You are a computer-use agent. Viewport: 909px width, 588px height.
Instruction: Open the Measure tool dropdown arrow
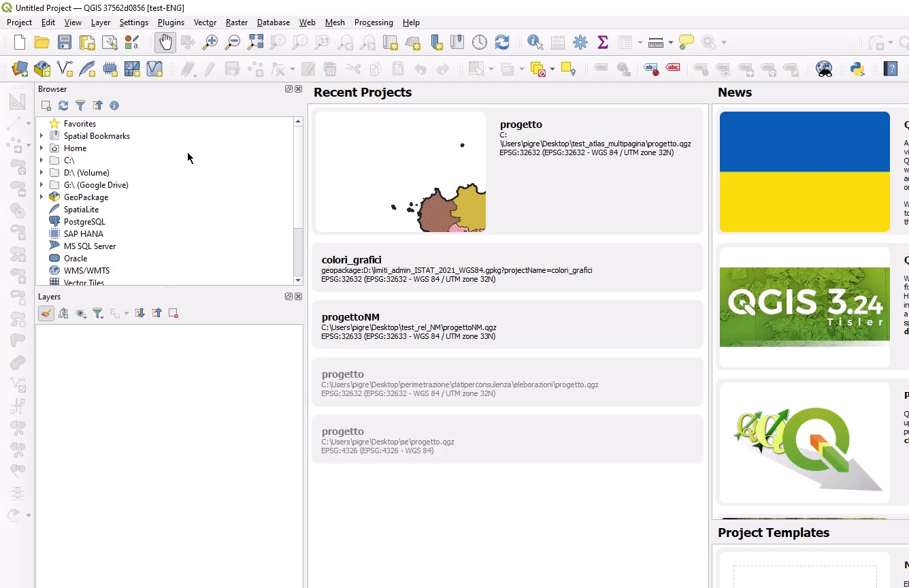[x=670, y=42]
